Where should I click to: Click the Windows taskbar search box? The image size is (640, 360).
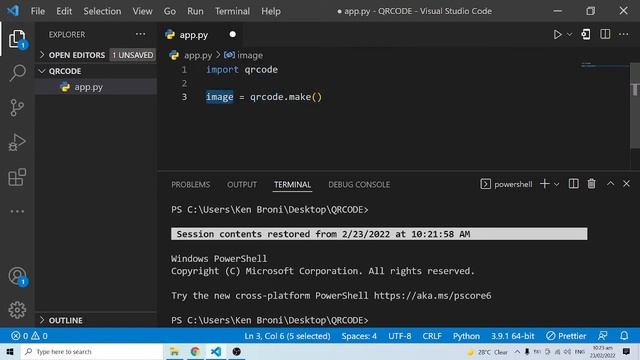tap(91, 351)
